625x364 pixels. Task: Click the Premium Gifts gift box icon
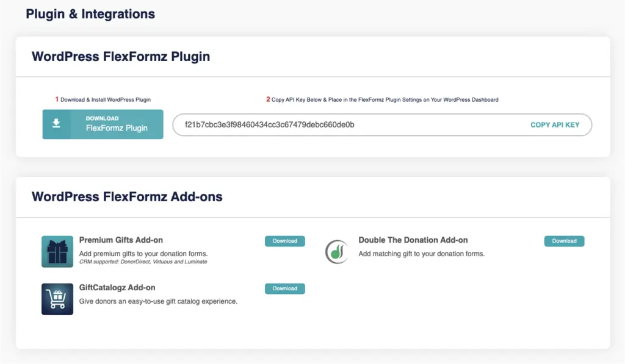(57, 251)
